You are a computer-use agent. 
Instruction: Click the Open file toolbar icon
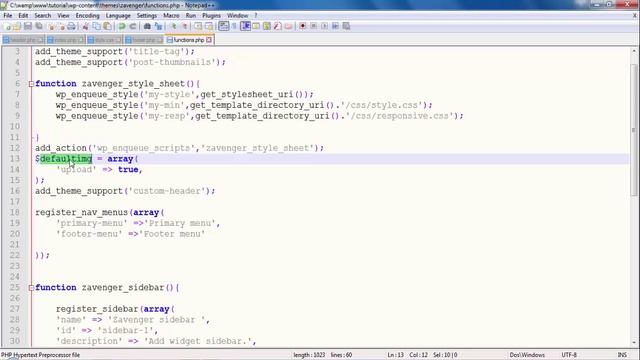click(17, 26)
